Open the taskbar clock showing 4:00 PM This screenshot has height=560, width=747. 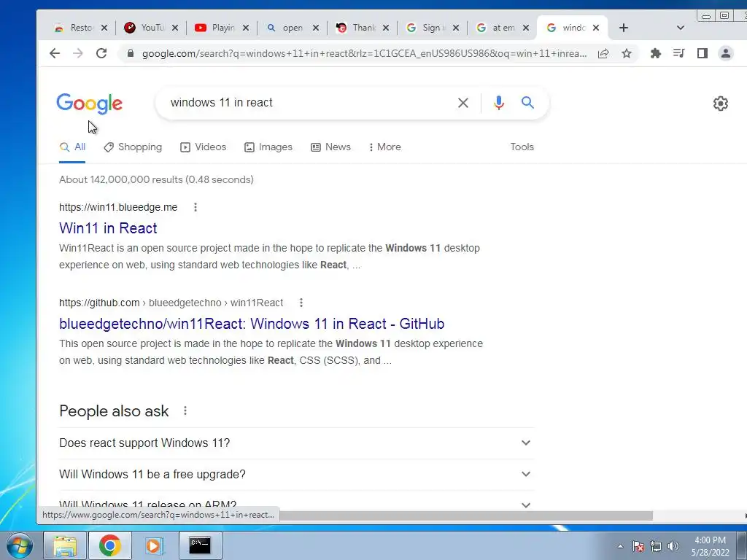coord(711,546)
